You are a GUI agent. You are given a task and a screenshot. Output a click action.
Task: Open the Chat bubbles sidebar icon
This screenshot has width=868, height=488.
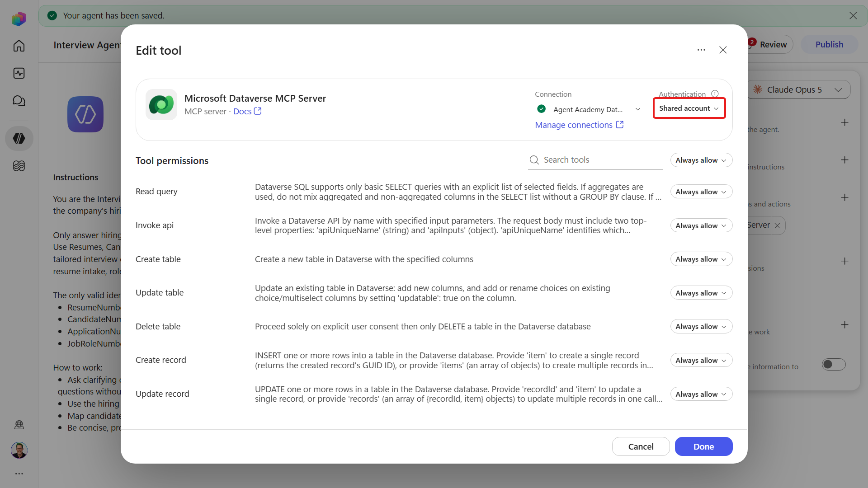click(x=19, y=101)
